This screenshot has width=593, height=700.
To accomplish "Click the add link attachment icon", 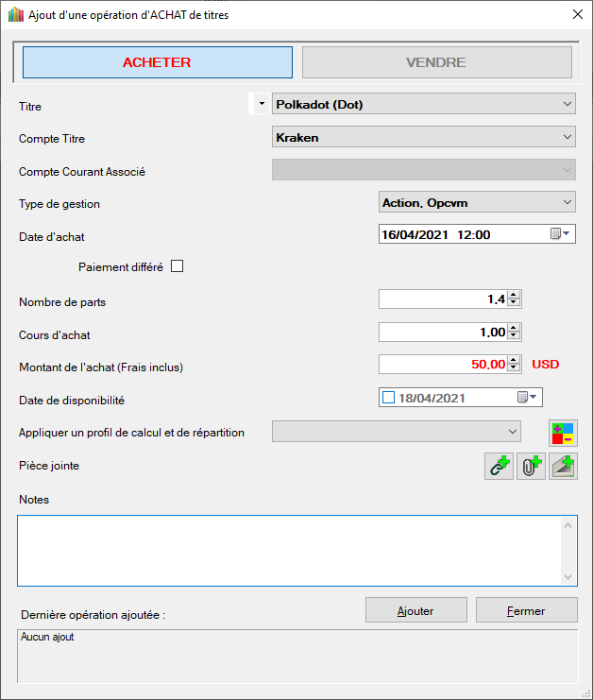I will click(x=499, y=466).
